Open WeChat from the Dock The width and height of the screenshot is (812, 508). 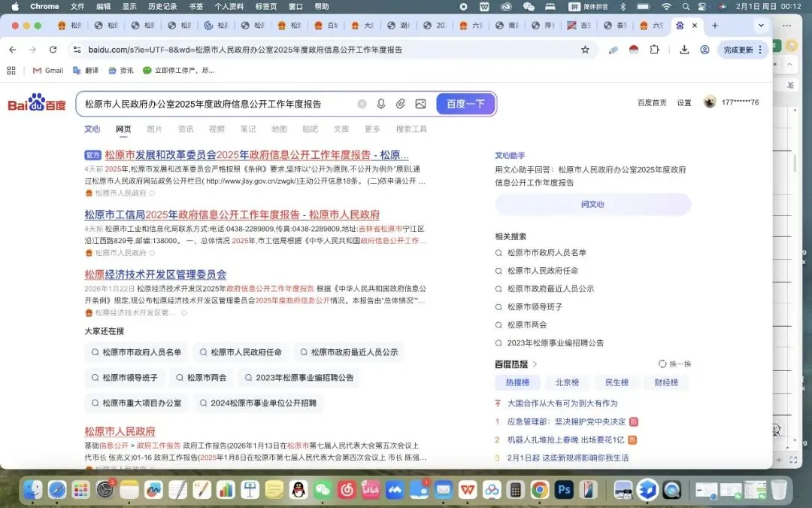(323, 489)
